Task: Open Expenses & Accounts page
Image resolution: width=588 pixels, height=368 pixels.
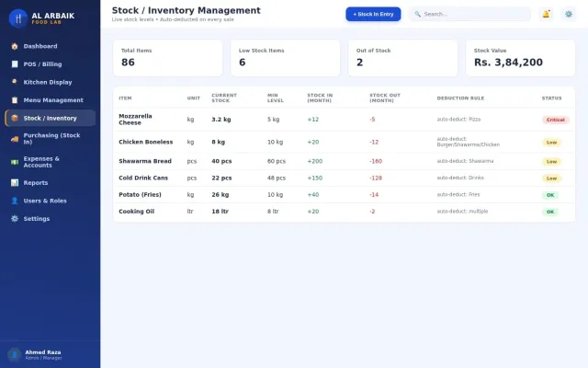Action: pyautogui.click(x=41, y=162)
